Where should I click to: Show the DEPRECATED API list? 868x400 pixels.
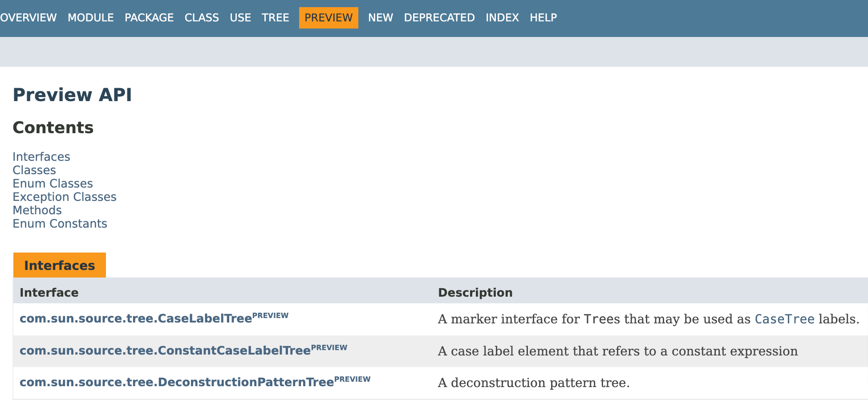tap(439, 18)
